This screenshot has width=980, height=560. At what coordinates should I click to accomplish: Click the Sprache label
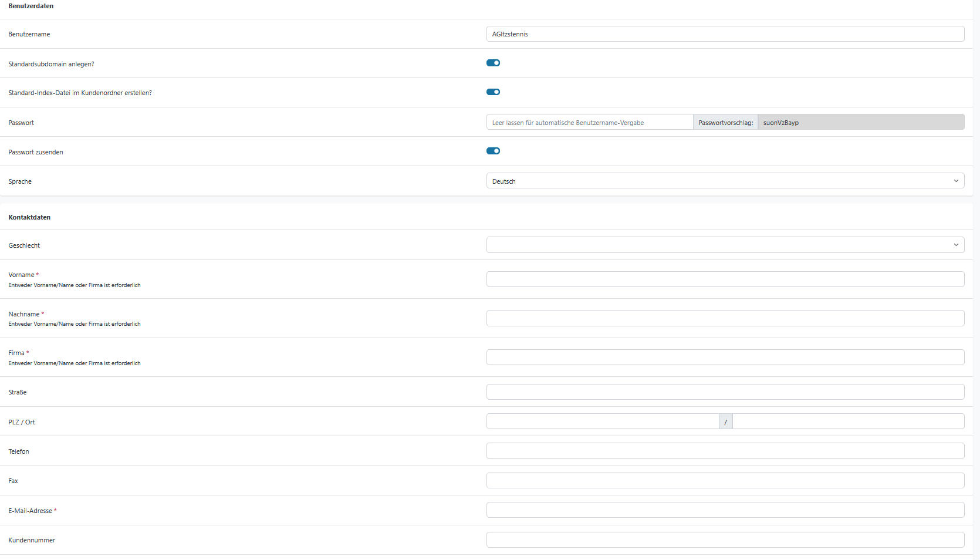click(20, 181)
